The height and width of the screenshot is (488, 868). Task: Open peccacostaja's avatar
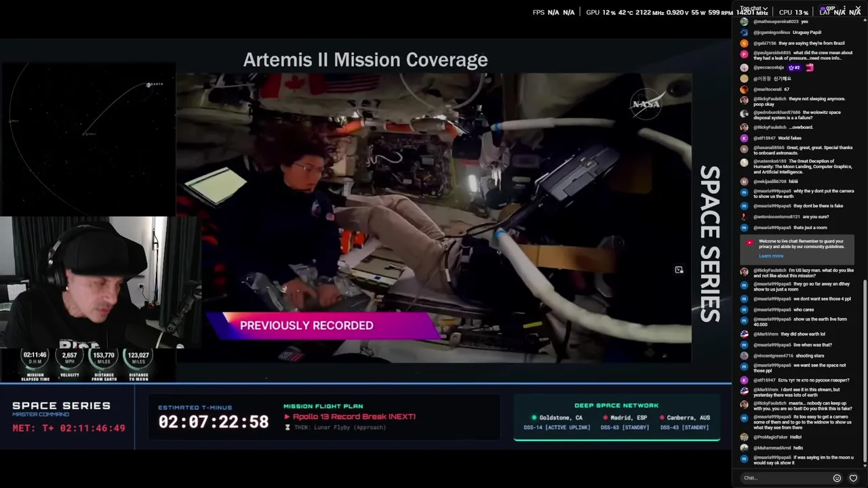[745, 68]
